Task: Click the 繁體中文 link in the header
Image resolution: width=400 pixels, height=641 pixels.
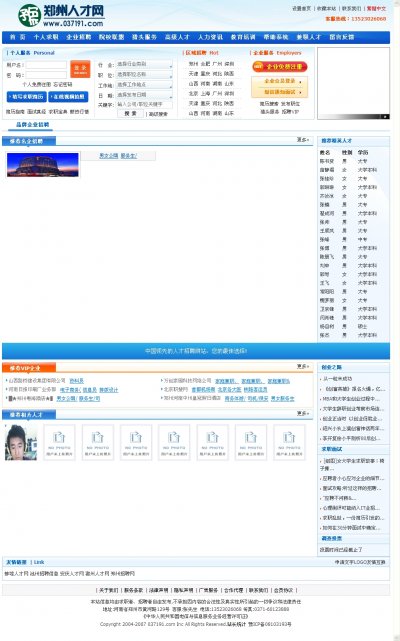Action: pyautogui.click(x=376, y=8)
